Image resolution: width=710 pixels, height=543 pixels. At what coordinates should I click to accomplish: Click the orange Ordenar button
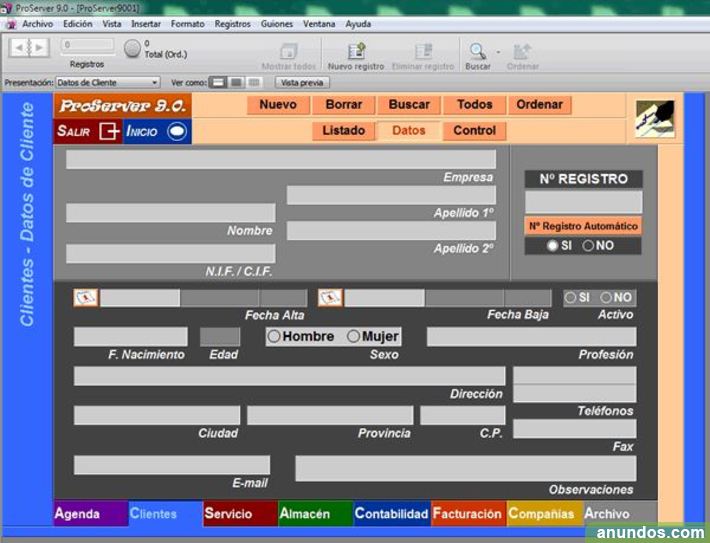pos(540,105)
